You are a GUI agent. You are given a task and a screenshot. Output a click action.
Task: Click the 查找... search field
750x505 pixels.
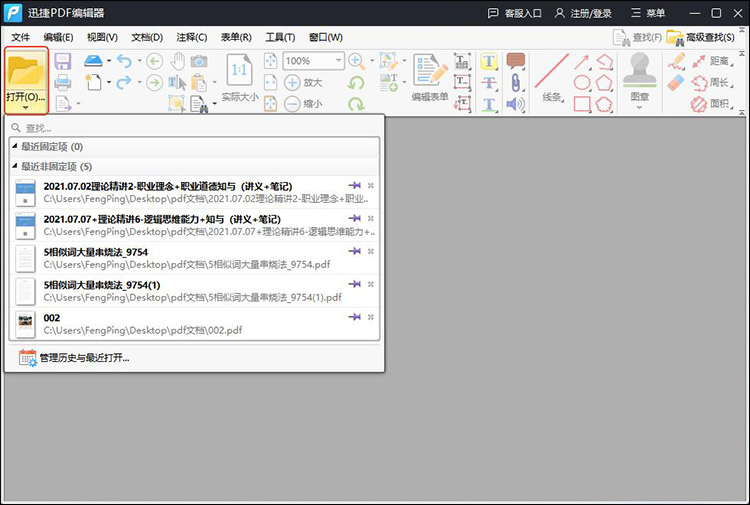click(194, 128)
